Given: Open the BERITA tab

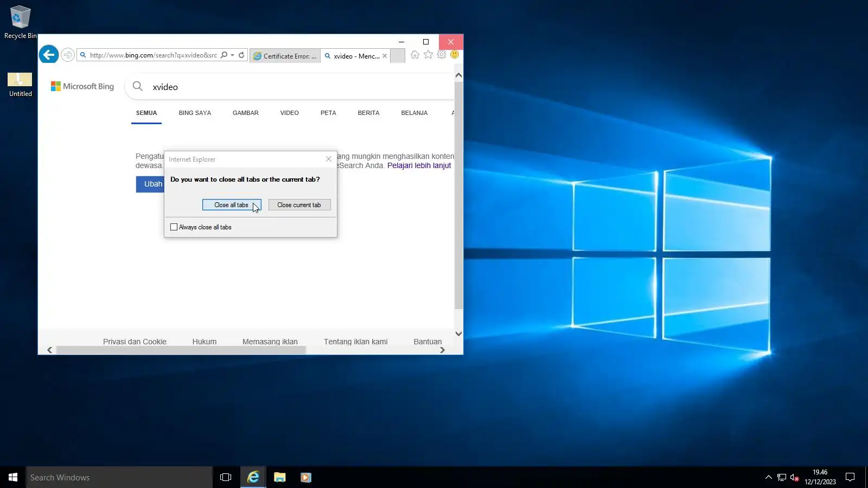Looking at the screenshot, I should click(x=368, y=113).
